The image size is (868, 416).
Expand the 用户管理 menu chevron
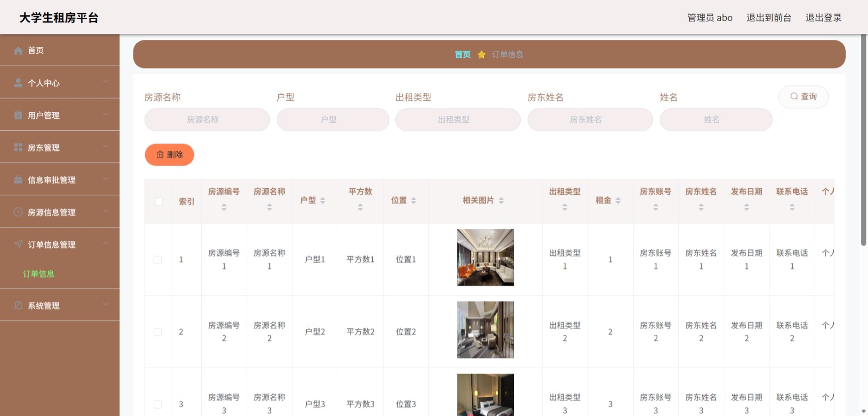105,114
